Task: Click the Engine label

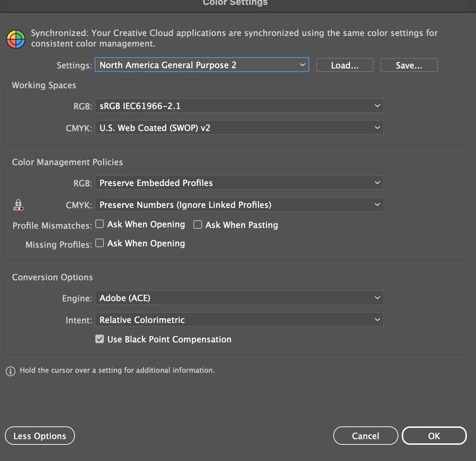Action: pyautogui.click(x=77, y=299)
